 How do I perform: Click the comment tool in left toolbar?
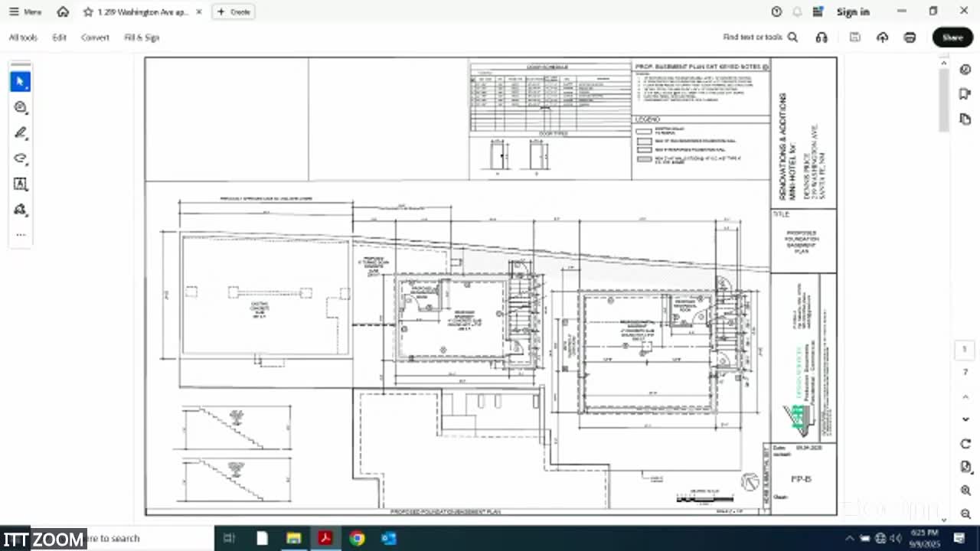click(x=21, y=108)
